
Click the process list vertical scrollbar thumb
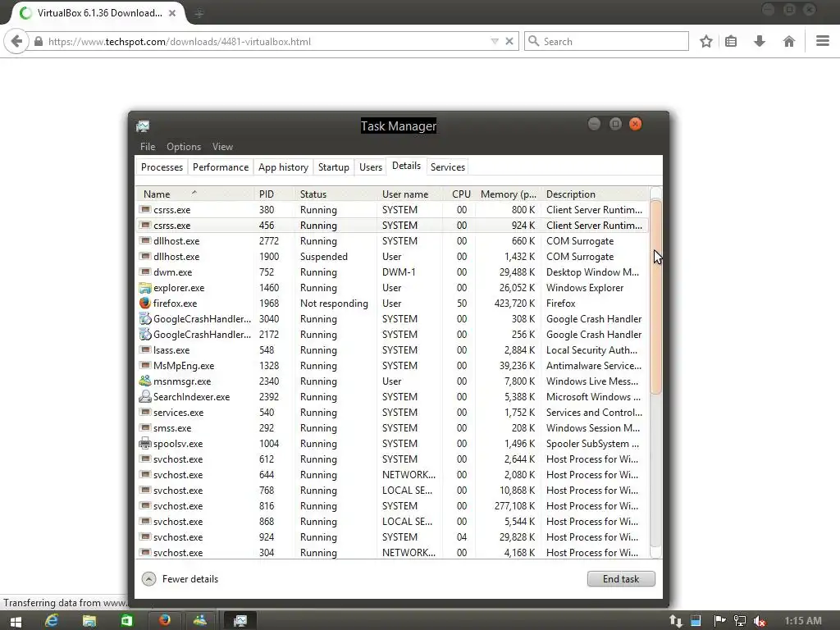[655, 296]
